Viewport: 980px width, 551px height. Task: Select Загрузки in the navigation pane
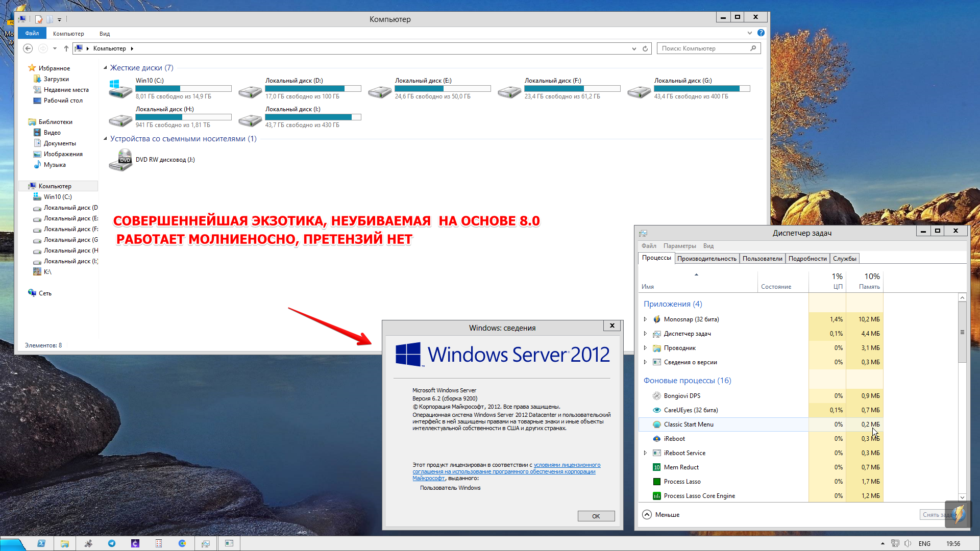(x=56, y=79)
